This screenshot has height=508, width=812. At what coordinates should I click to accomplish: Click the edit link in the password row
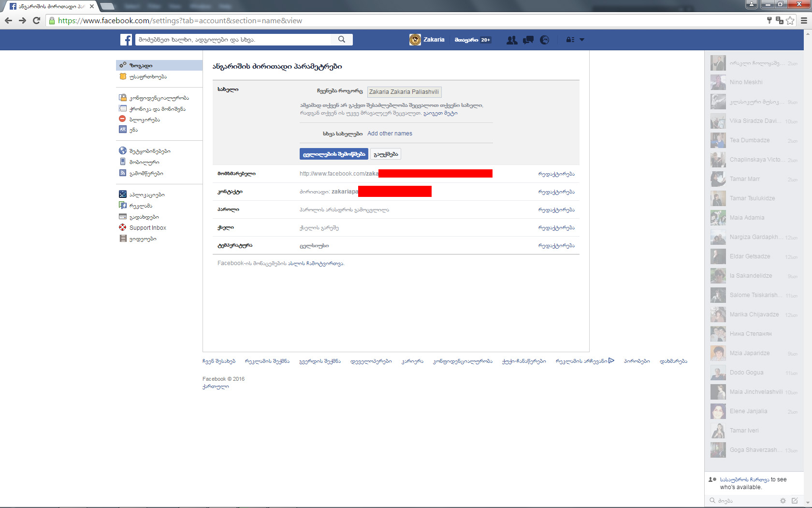556,210
